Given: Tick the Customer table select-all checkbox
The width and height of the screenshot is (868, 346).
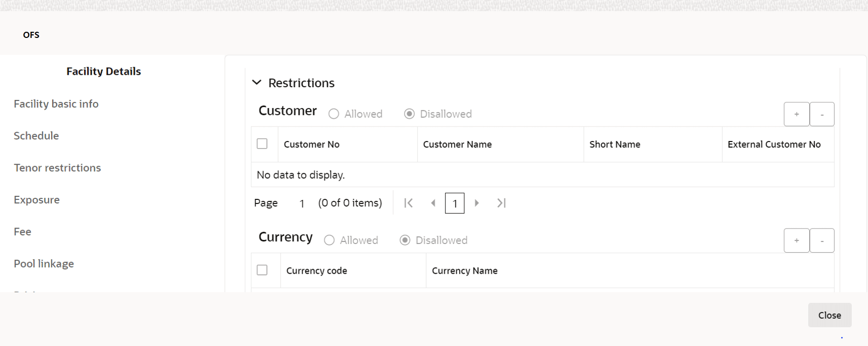Looking at the screenshot, I should [262, 144].
